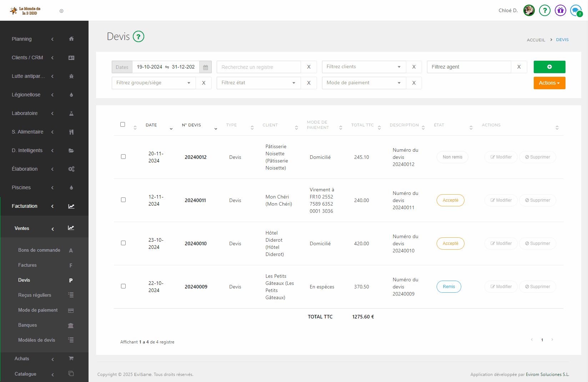The height and width of the screenshot is (382, 588).
Task: Open the Filtrez clients dropdown
Action: coord(364,67)
